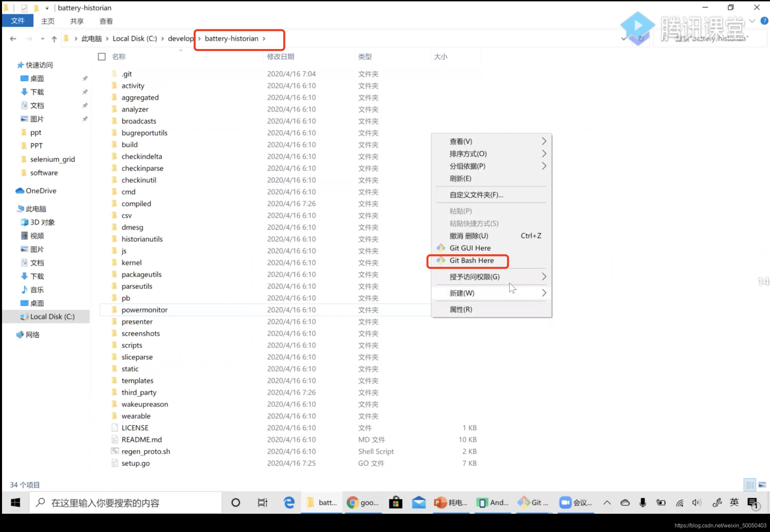Open Chrome icon in taskbar
Image resolution: width=770 pixels, height=532 pixels.
click(353, 503)
